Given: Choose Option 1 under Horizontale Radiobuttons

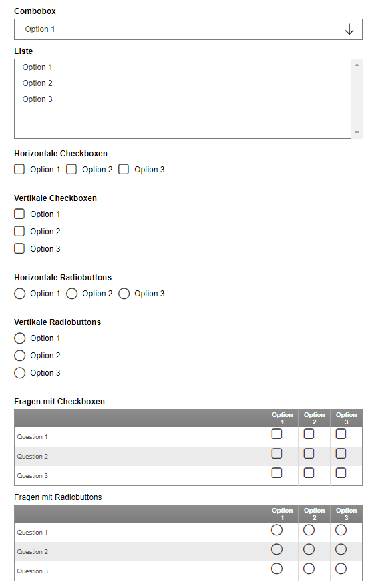Looking at the screenshot, I should coord(19,293).
